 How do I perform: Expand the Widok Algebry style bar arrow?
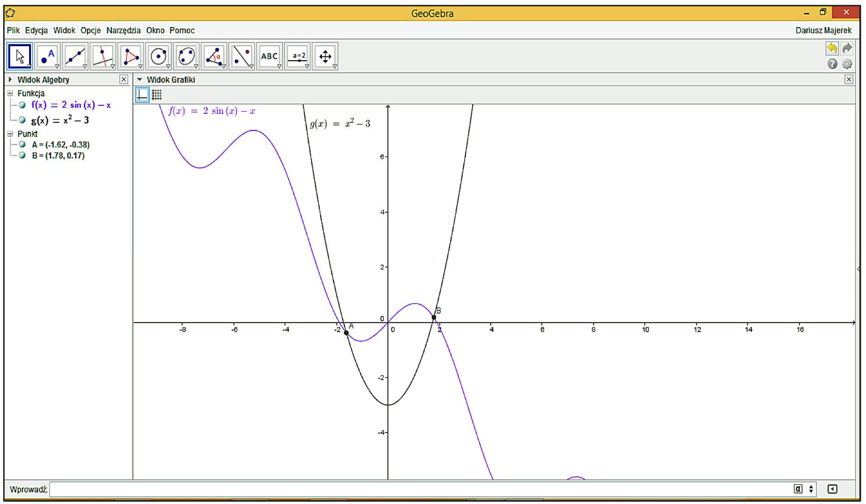(x=10, y=79)
